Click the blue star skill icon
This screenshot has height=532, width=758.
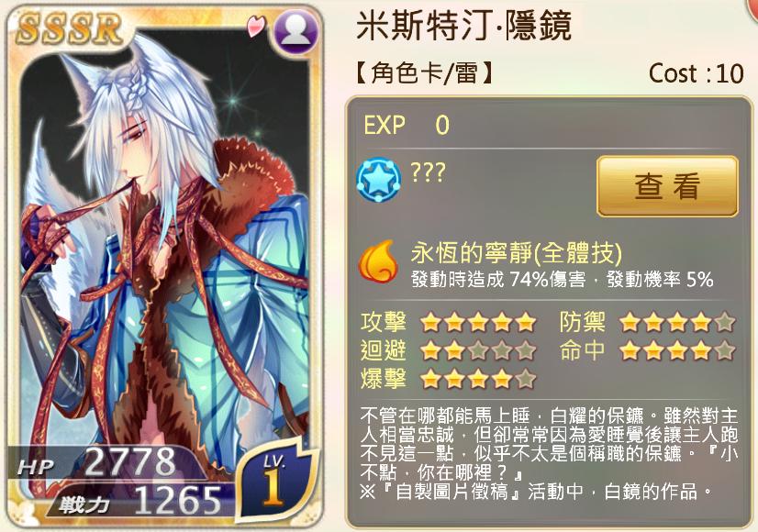tap(378, 180)
